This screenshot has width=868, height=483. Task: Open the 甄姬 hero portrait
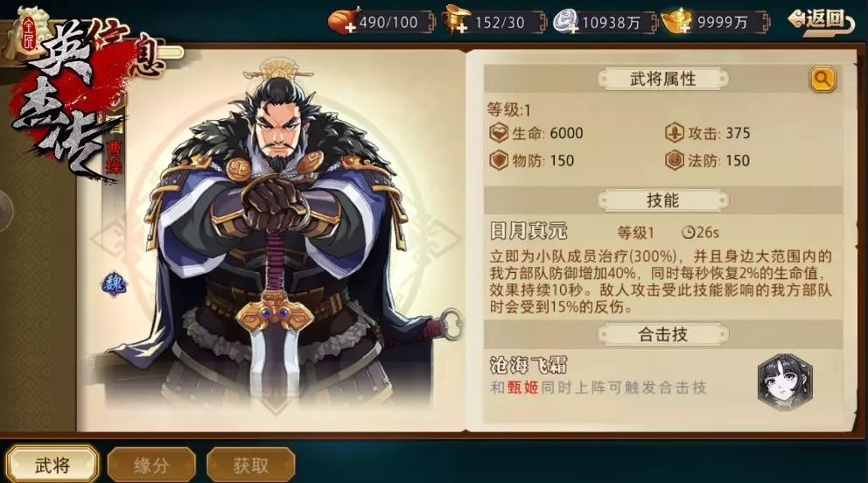(x=785, y=381)
